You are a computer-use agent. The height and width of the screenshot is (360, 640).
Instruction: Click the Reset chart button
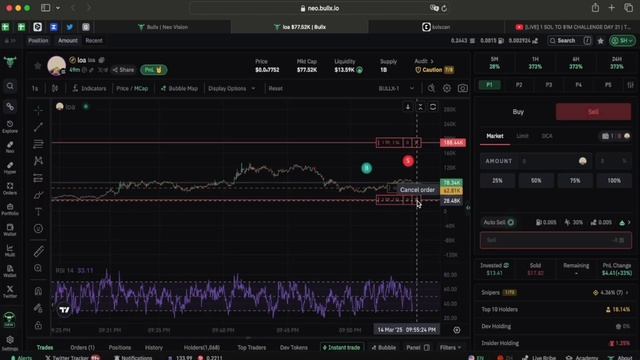pos(276,88)
